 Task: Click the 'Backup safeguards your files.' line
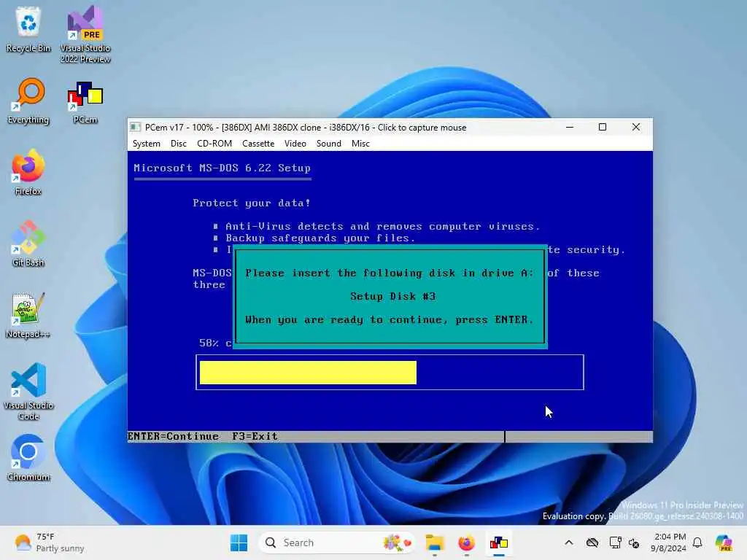tap(320, 238)
